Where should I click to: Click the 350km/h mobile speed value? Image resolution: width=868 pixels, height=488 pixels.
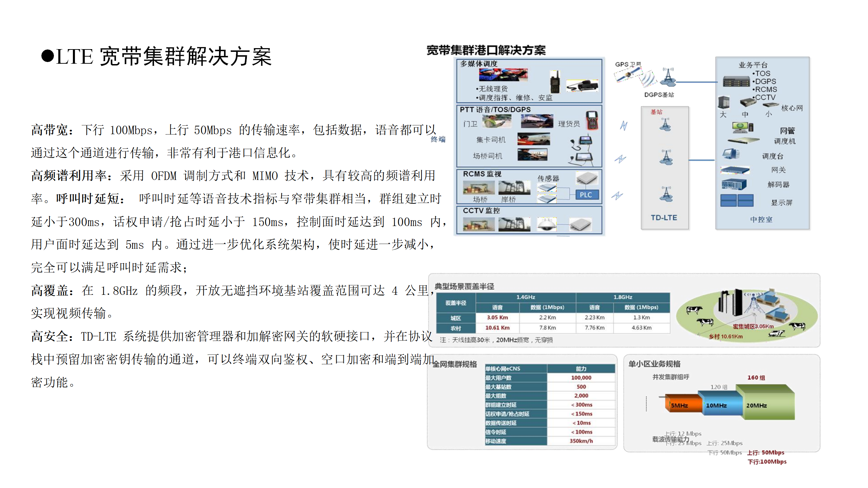(x=581, y=441)
